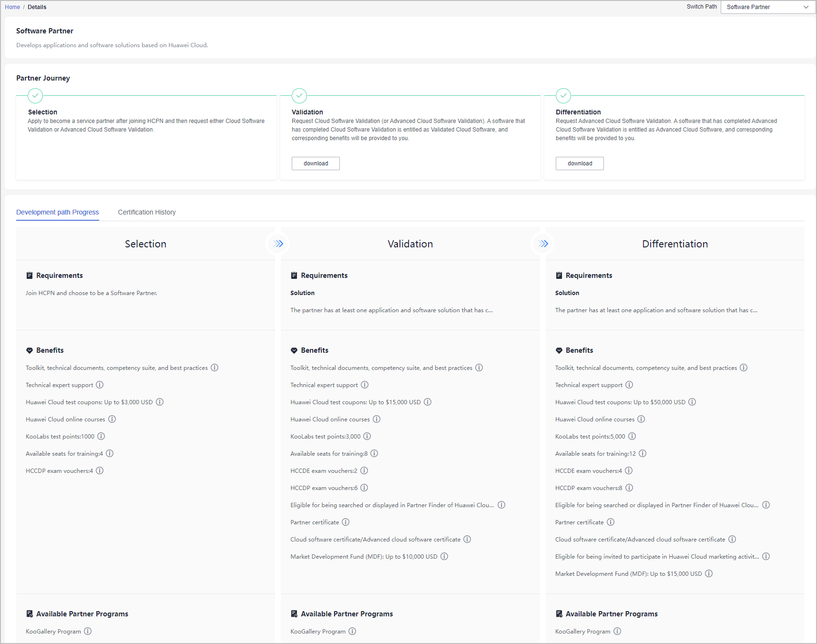Image resolution: width=817 pixels, height=644 pixels.
Task: Click info icon beside KooLabs test points:3,000
Action: click(367, 436)
